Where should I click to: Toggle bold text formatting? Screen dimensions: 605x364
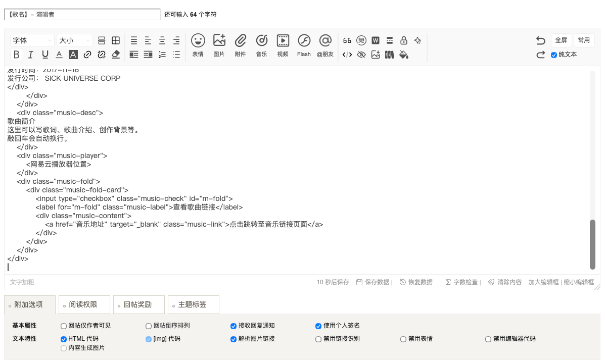(x=16, y=55)
